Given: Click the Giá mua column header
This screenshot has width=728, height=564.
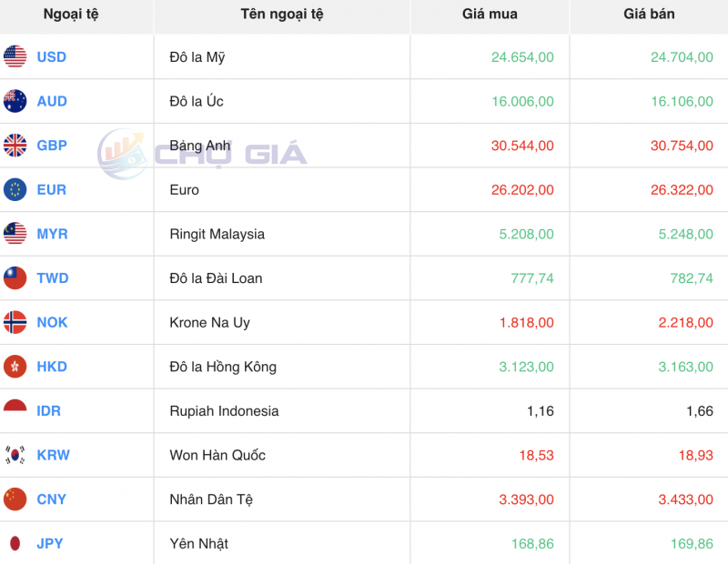Looking at the screenshot, I should click(489, 15).
